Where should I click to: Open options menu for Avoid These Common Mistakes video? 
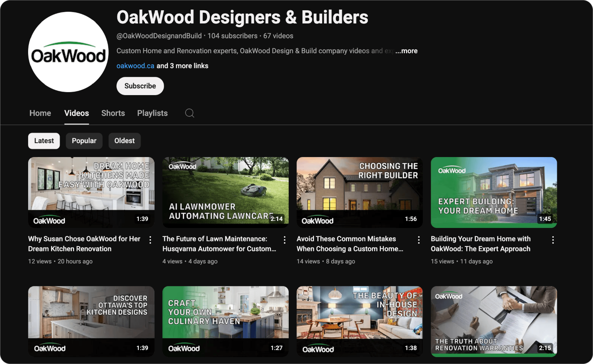tap(419, 240)
